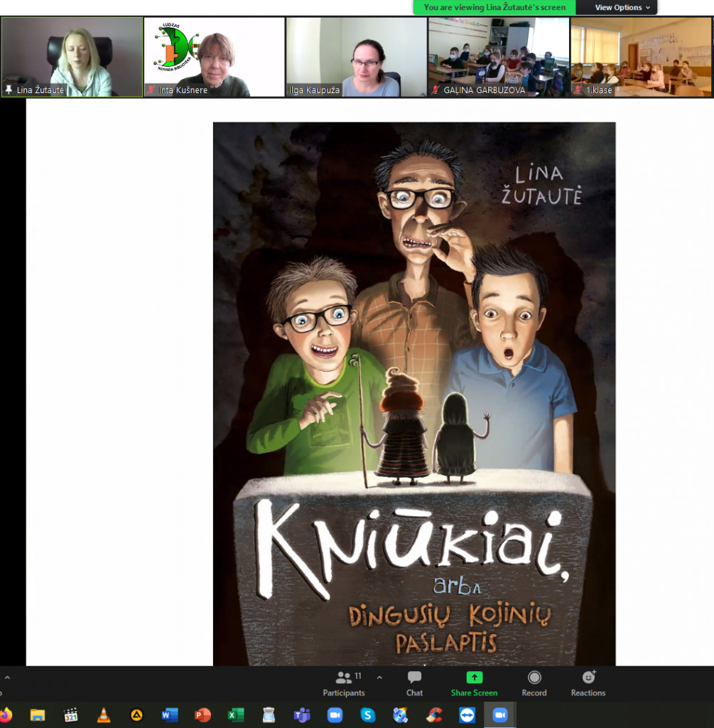Open PowerPoint from the taskbar
Screen dimensions: 714x728
[x=202, y=715]
